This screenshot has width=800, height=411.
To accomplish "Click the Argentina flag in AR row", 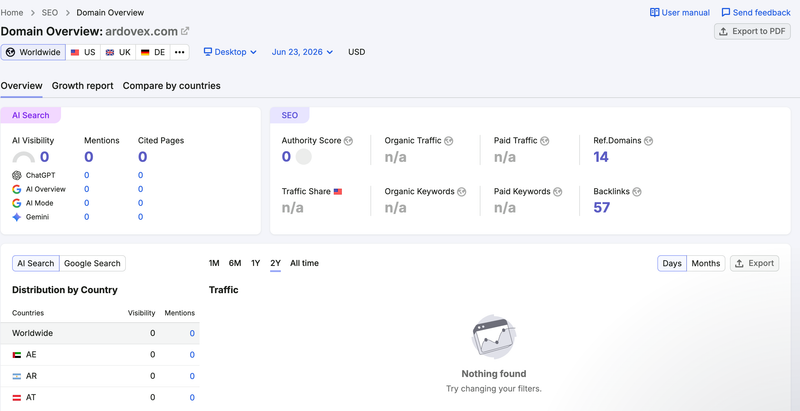I will pos(17,376).
